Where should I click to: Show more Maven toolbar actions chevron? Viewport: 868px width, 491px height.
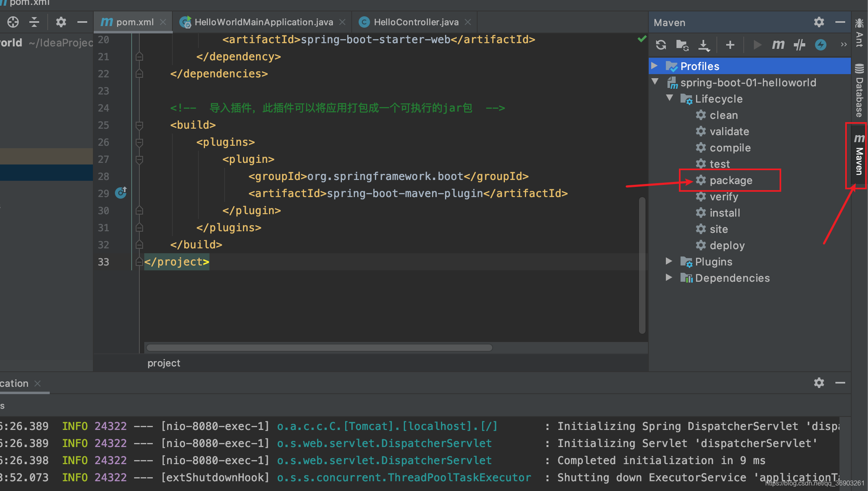coord(844,44)
